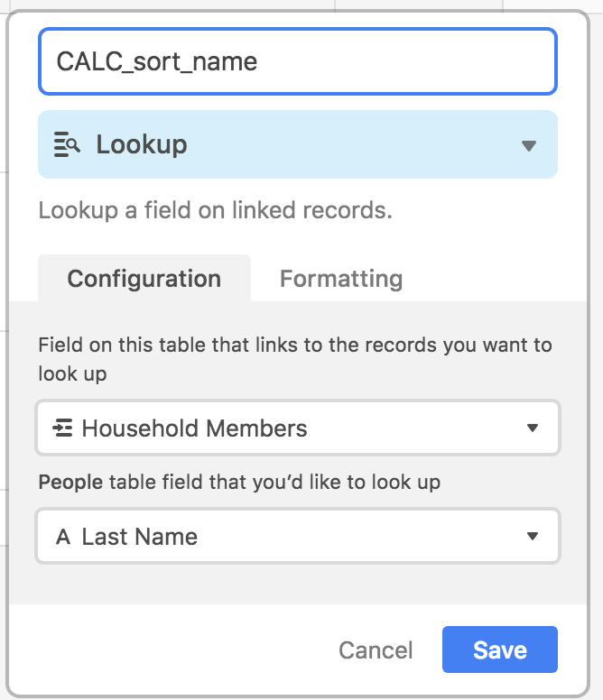Click the Lookup field type icon
This screenshot has height=700, width=603.
pos(67,144)
